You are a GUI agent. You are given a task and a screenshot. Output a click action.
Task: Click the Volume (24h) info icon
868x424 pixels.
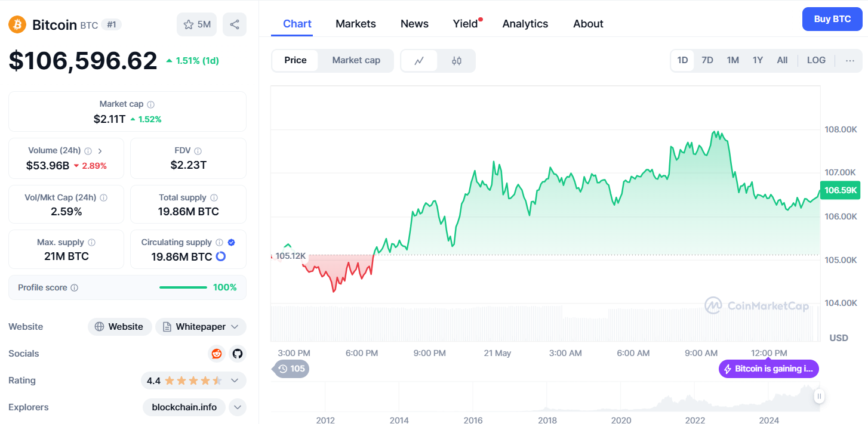pyautogui.click(x=88, y=151)
